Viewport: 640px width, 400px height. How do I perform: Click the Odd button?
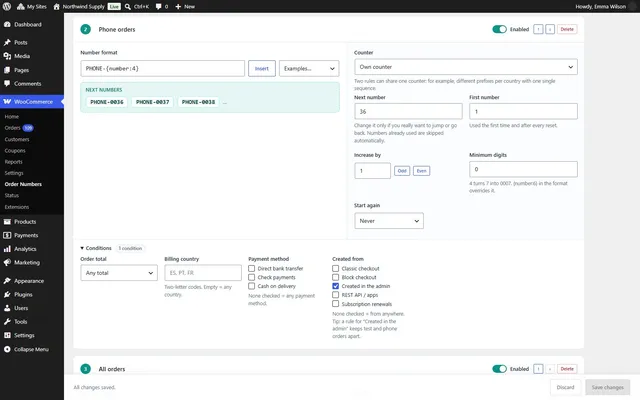click(x=402, y=171)
